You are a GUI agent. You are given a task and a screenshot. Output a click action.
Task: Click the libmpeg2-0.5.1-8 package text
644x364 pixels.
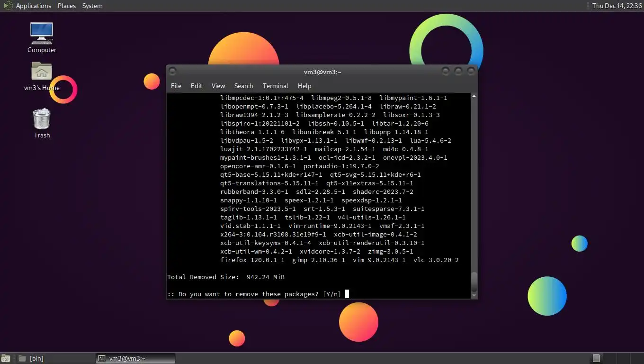[341, 98]
